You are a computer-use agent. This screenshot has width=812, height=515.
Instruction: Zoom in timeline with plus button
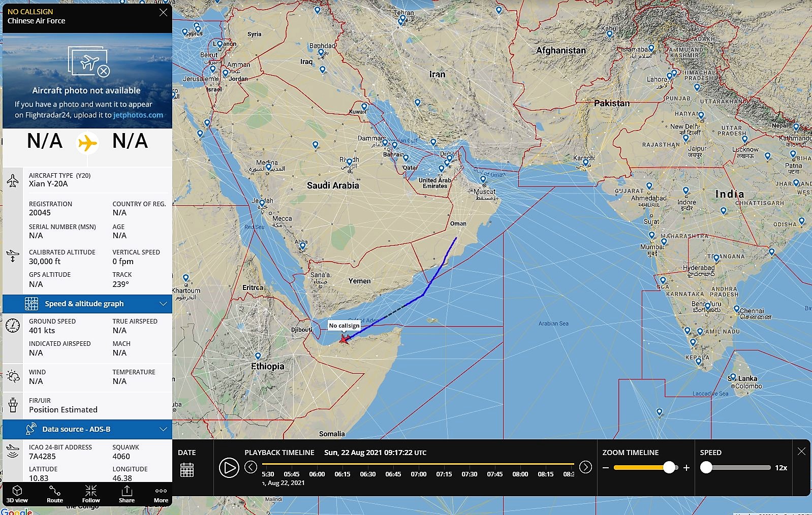[686, 468]
